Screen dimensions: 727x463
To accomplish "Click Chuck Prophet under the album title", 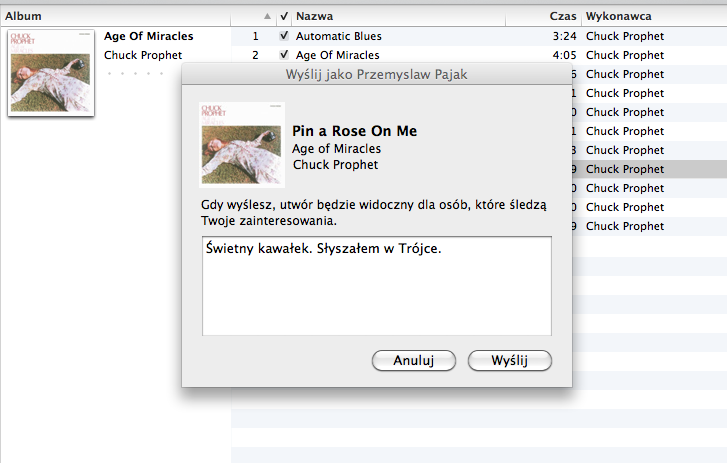I will pyautogui.click(x=143, y=55).
